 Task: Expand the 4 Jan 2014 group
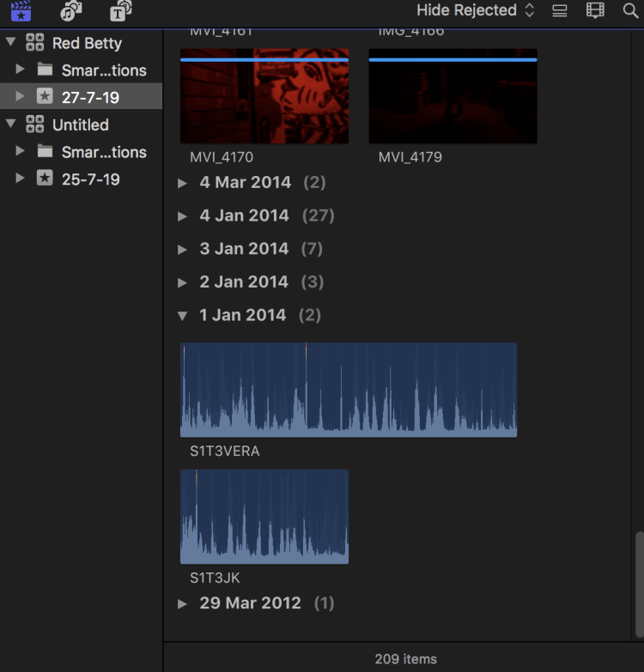[182, 216]
